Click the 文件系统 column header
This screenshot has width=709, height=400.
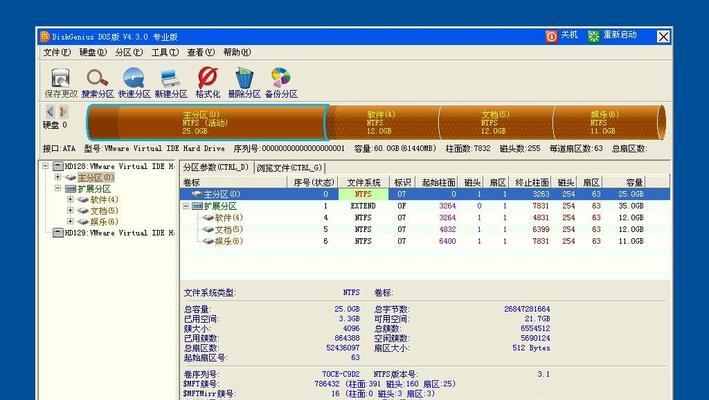coord(364,183)
